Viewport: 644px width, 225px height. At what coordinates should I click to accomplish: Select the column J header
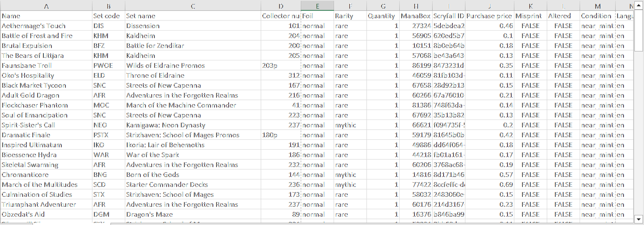[489, 6]
